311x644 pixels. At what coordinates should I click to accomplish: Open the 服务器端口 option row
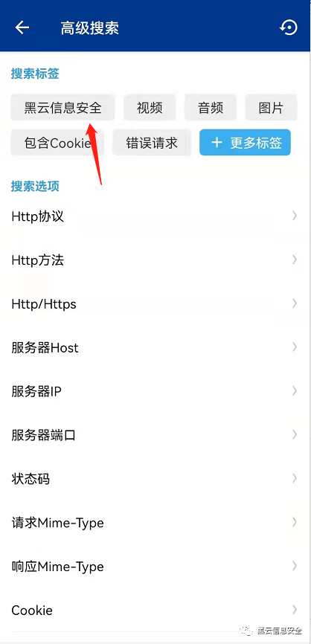click(x=155, y=435)
